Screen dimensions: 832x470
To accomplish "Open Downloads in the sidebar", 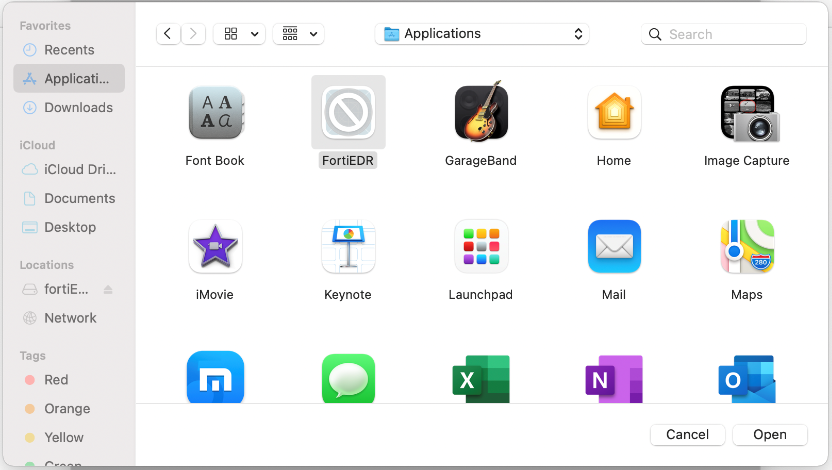I will (x=69, y=108).
